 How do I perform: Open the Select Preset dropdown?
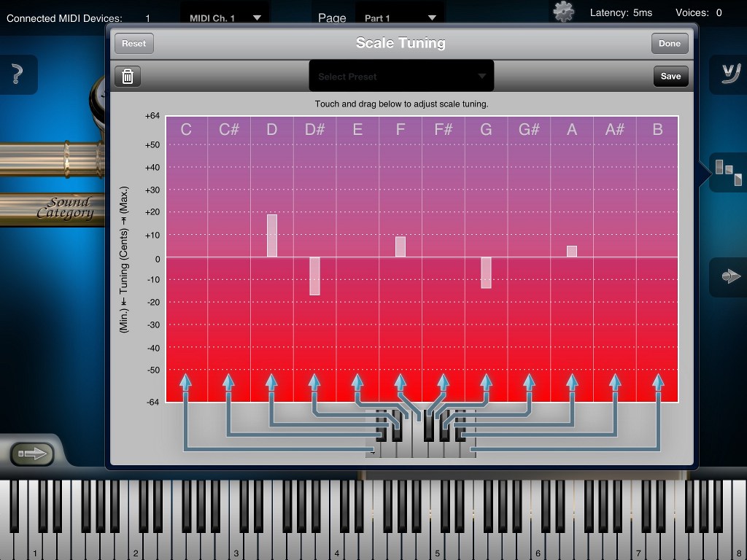[x=401, y=77]
